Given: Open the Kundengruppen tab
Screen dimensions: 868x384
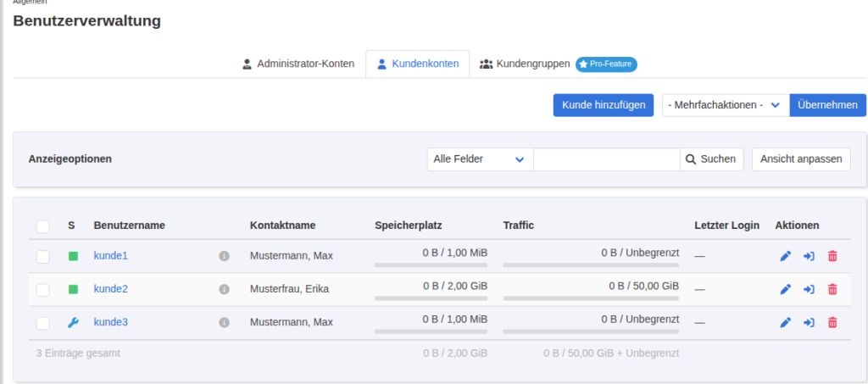Looking at the screenshot, I should [x=525, y=64].
